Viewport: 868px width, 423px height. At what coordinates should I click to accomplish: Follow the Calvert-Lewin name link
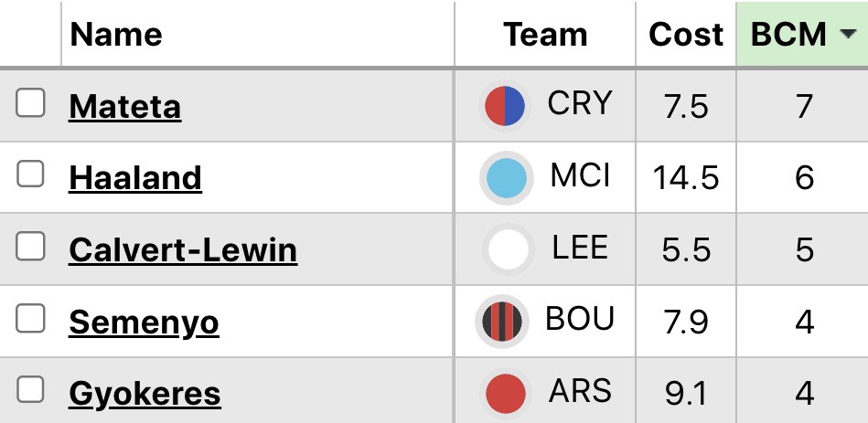click(183, 249)
